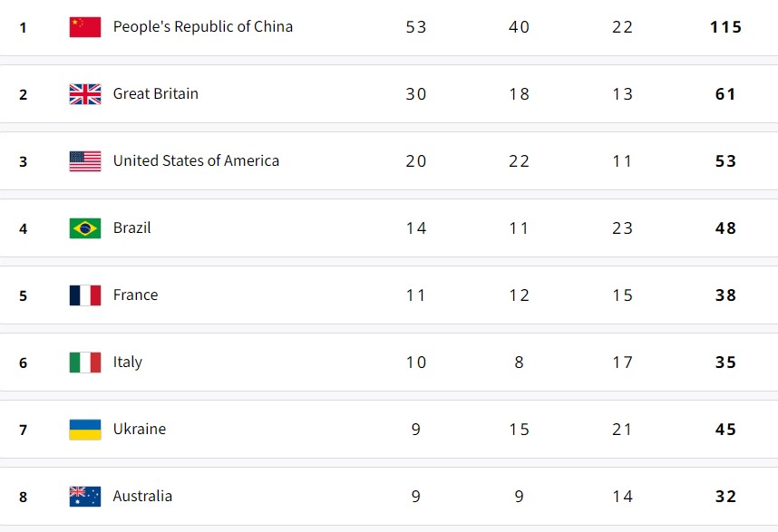Click Great Britain's gold count 30
The height and width of the screenshot is (532, 778).
pyautogui.click(x=416, y=94)
